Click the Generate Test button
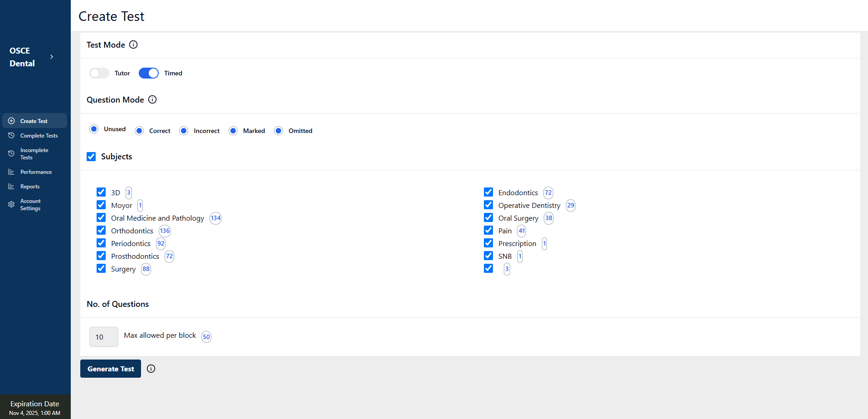Viewport: 868px width, 419px height. 111,369
